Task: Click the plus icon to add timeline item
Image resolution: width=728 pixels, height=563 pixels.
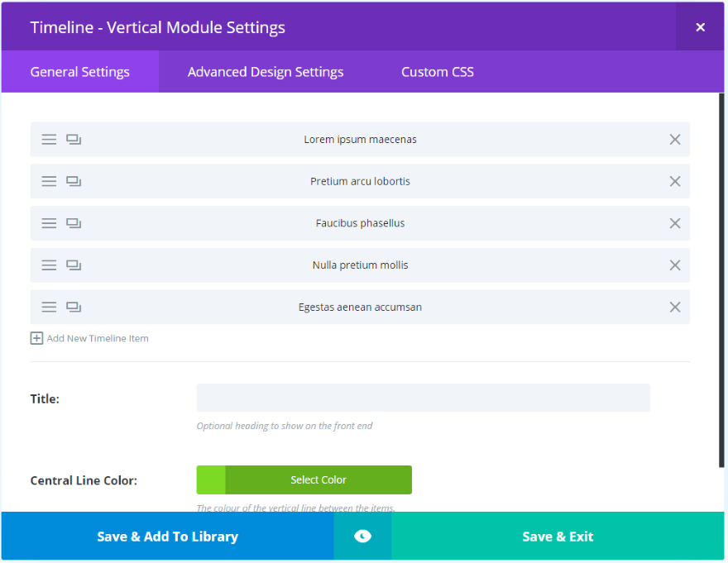Action: (36, 338)
